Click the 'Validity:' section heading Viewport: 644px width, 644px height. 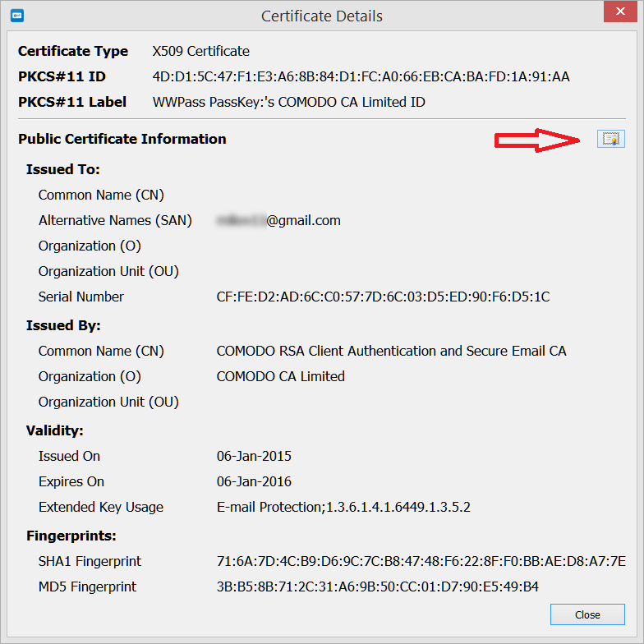click(54, 430)
